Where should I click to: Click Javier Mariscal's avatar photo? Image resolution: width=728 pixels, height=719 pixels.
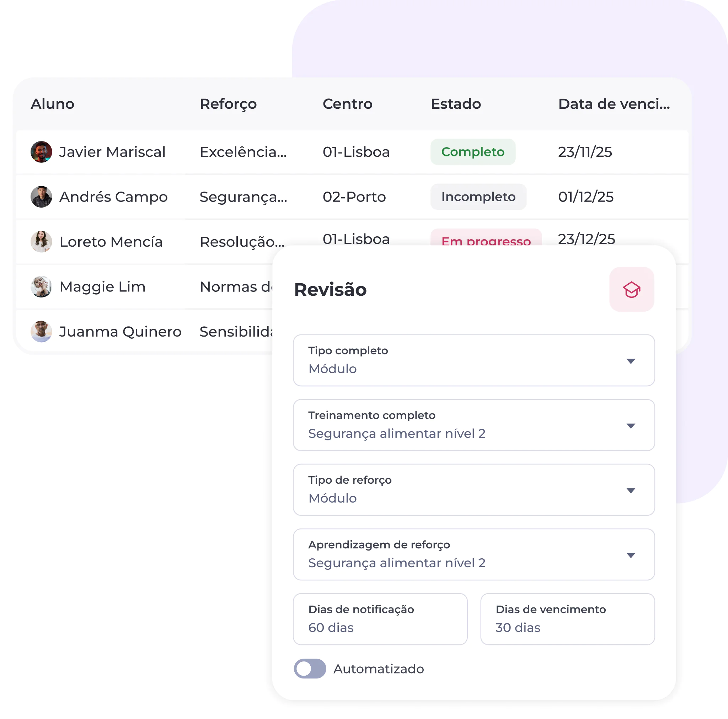coord(41,152)
